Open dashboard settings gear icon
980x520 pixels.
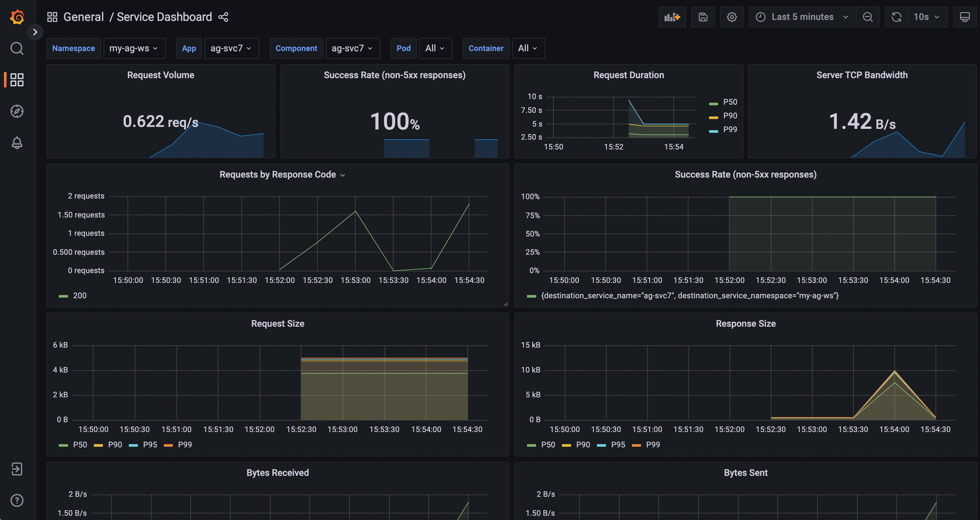pos(732,17)
